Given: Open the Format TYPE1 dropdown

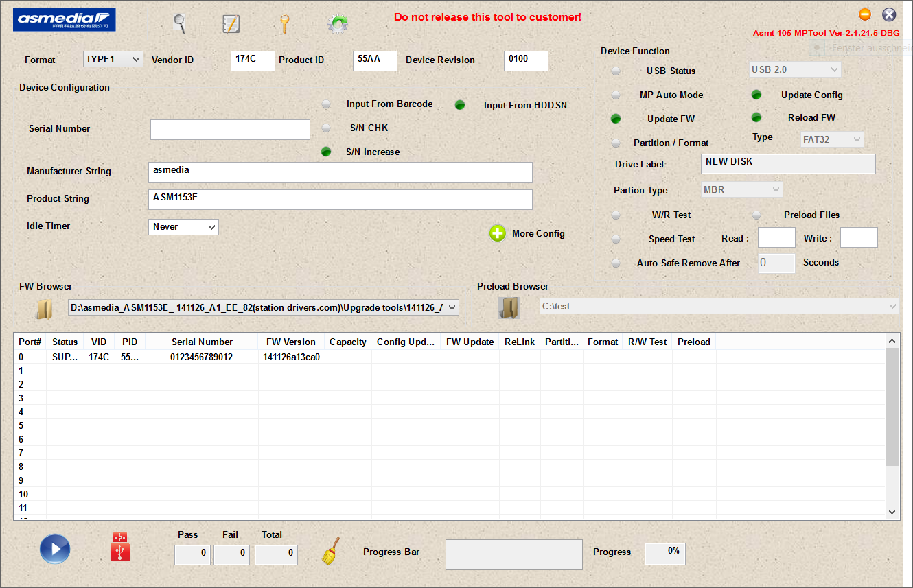Looking at the screenshot, I should pyautogui.click(x=112, y=60).
